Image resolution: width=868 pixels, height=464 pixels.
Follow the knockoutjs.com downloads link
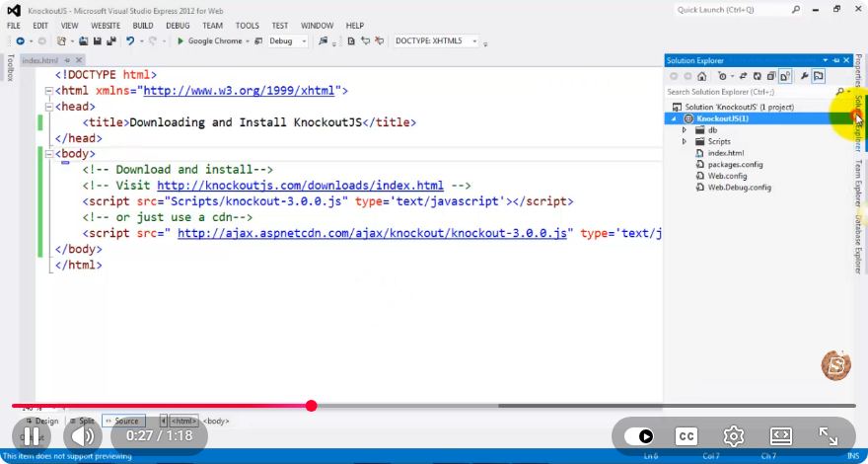point(301,186)
